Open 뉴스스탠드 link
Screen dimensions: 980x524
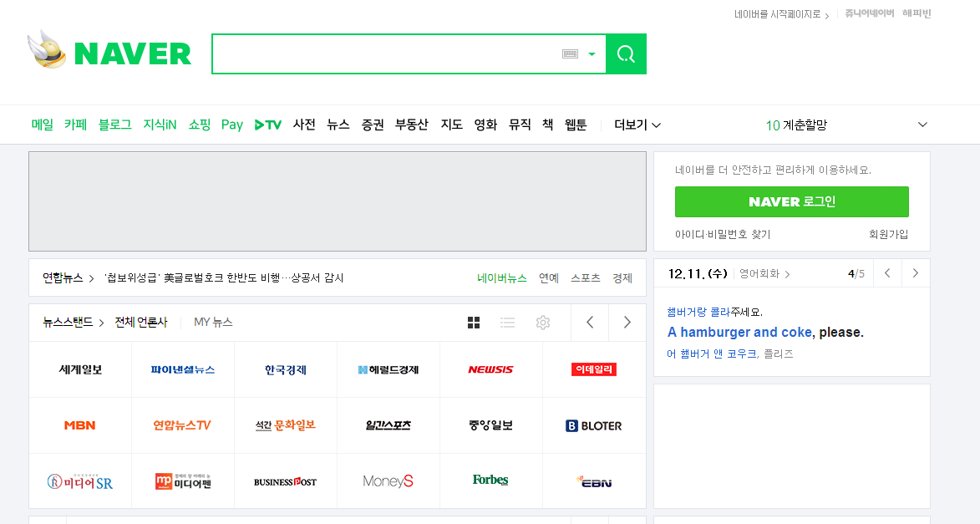click(x=73, y=322)
